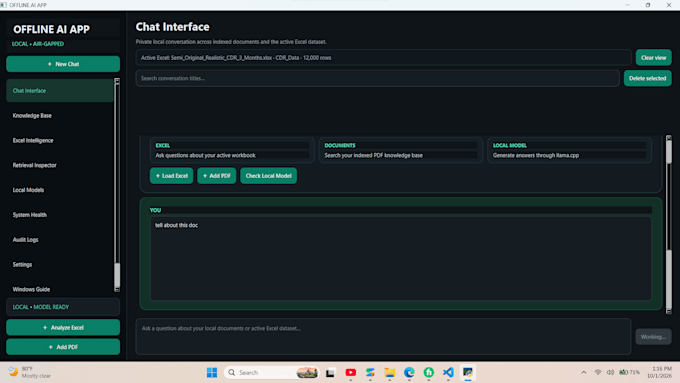Click the LOCAL MODEL info card

569,151
